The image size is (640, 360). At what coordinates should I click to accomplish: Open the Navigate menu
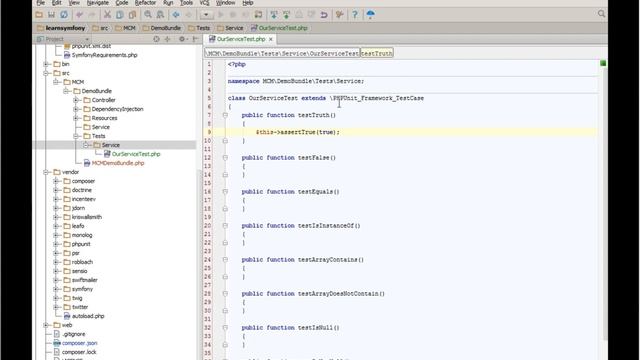pyautogui.click(x=98, y=3)
